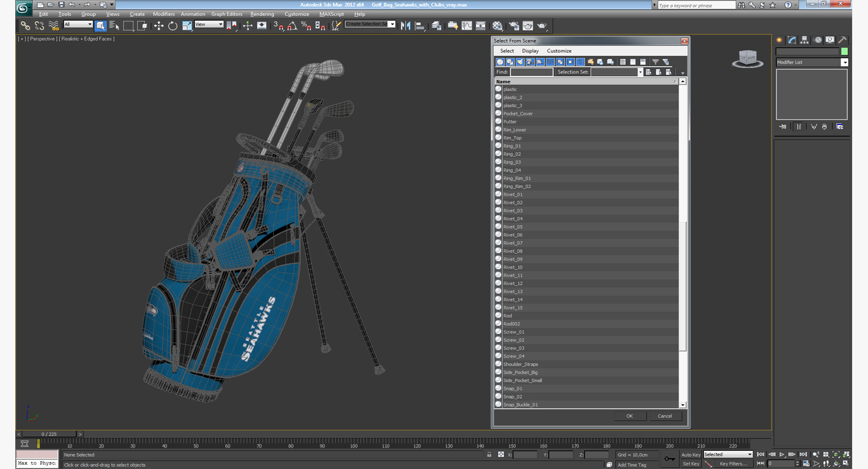
Task: Toggle Display Shapes filter in dialog
Action: pyautogui.click(x=510, y=62)
